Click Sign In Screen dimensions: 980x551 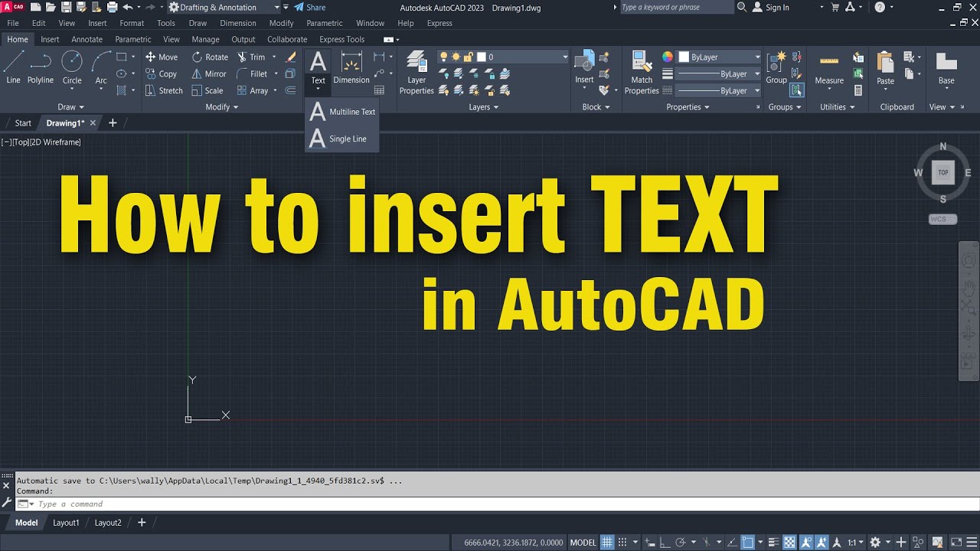point(770,7)
